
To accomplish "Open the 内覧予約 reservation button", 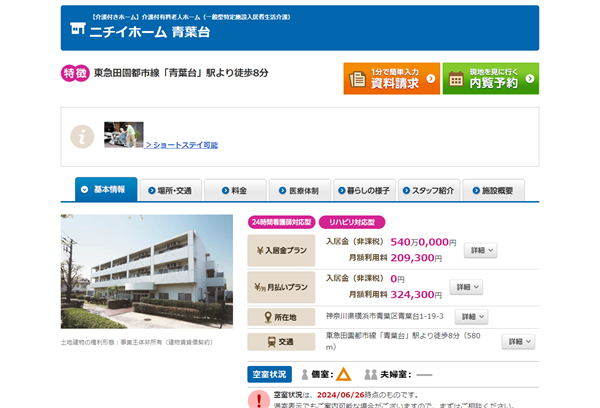I will tap(491, 78).
